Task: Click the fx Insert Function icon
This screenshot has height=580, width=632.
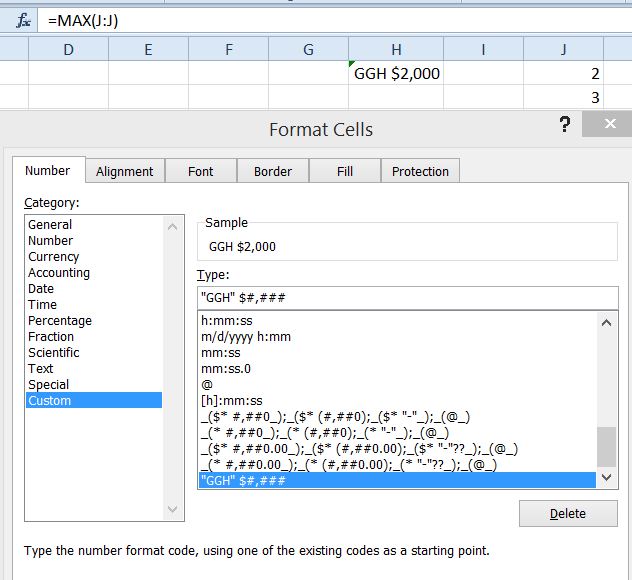Action: (21, 20)
